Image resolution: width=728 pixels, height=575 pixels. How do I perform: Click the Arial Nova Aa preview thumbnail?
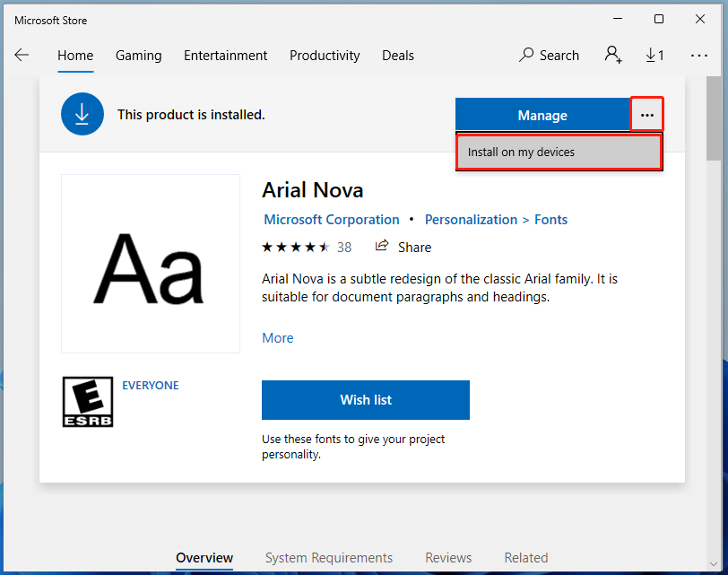coord(151,264)
